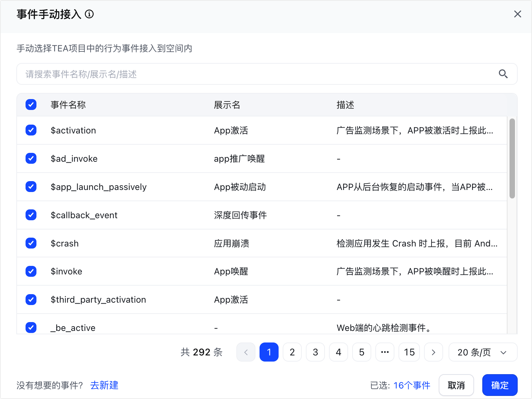The height and width of the screenshot is (399, 532).
Task: Click the 深度回传事件 display name
Action: 240,215
